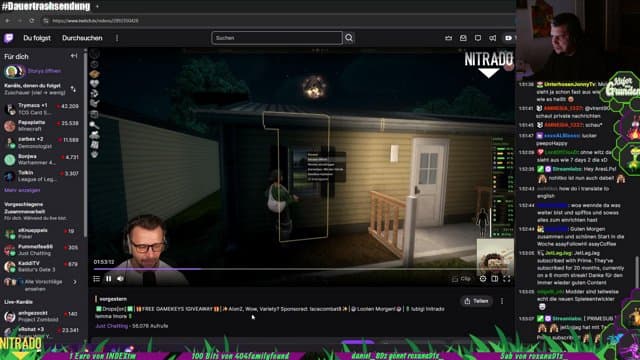
Task: Open more options beside Teilen
Action: tap(502, 301)
